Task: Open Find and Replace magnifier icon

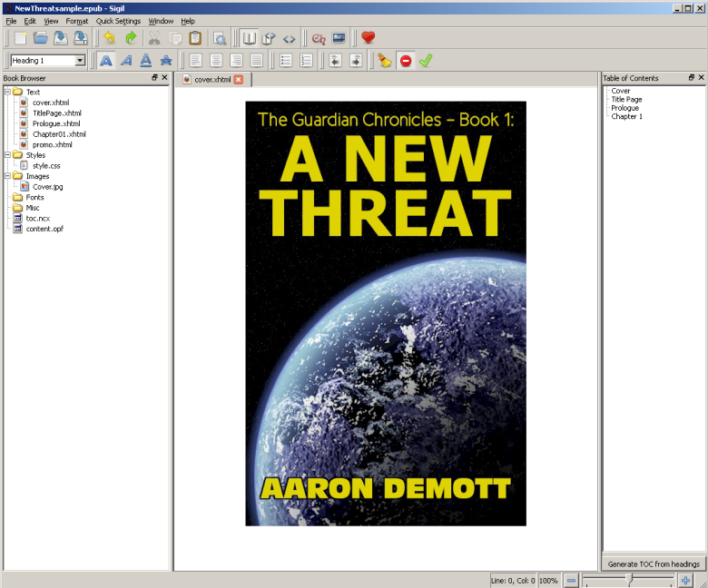Action: click(x=219, y=38)
